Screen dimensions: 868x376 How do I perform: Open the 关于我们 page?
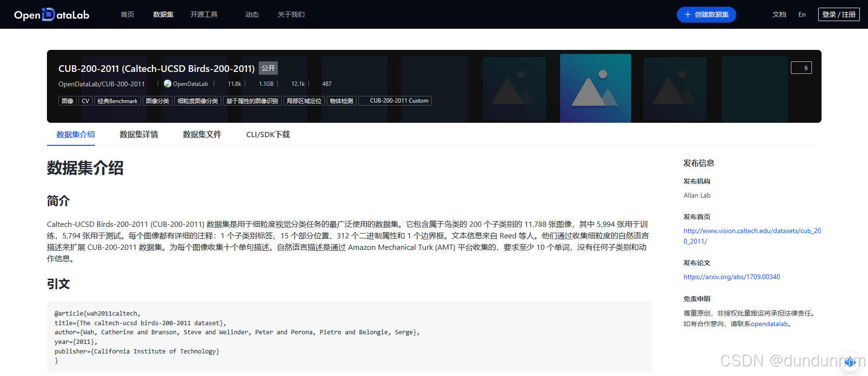(x=291, y=14)
